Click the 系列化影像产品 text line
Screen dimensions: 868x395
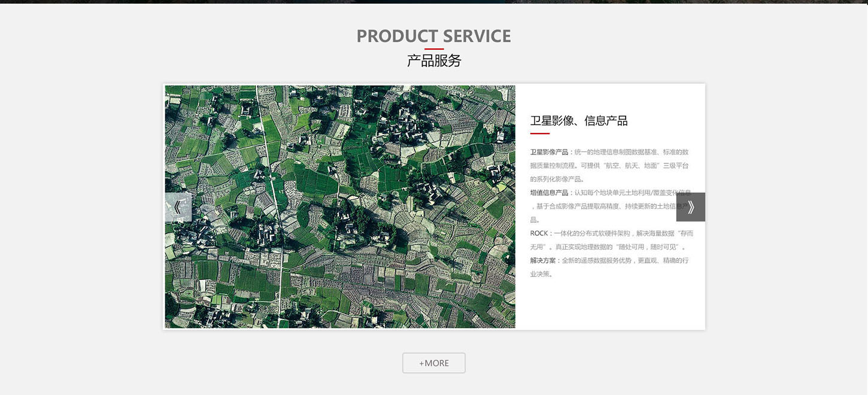557,179
